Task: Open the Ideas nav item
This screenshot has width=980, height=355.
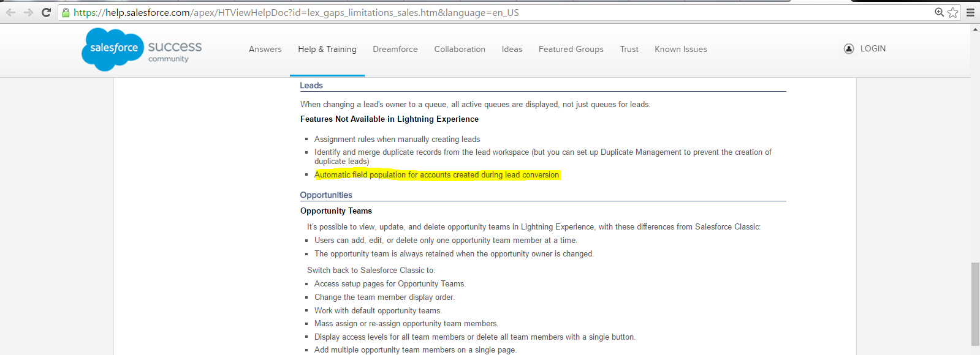Action: [512, 49]
